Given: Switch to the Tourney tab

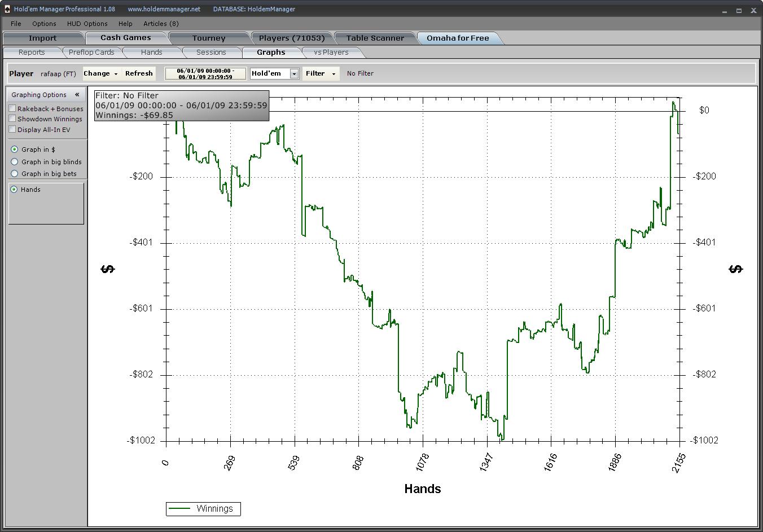Looking at the screenshot, I should 209,38.
